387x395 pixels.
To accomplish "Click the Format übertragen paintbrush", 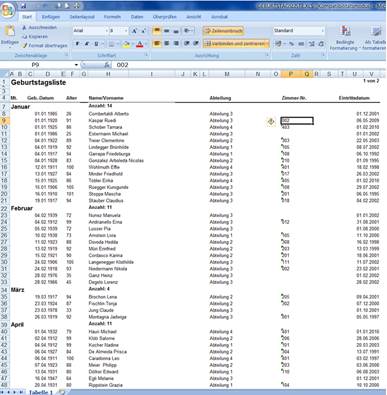I will point(24,45).
